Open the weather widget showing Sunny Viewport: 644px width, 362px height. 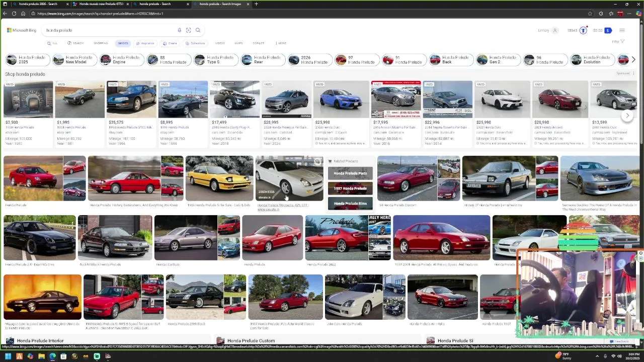[x=563, y=356]
